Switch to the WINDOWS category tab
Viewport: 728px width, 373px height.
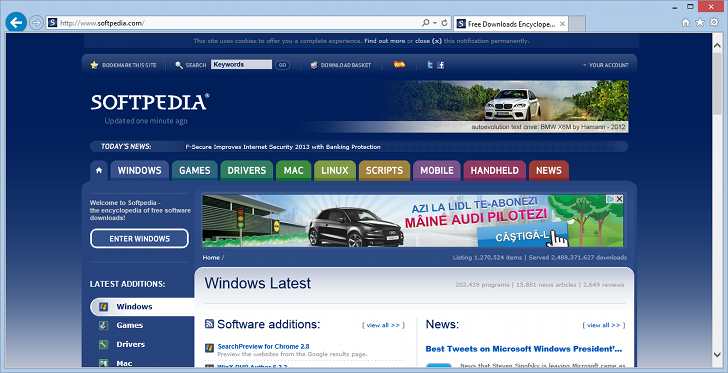(x=139, y=170)
